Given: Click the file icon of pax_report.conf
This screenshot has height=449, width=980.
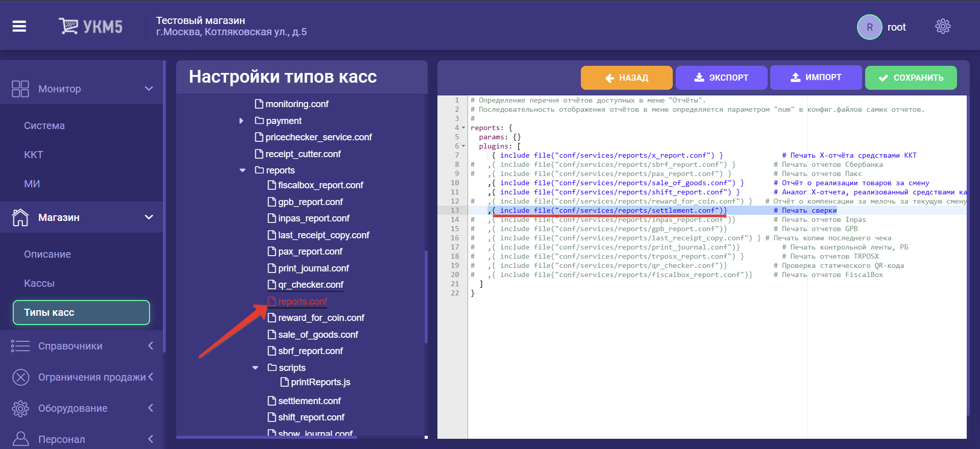Looking at the screenshot, I should (x=272, y=252).
